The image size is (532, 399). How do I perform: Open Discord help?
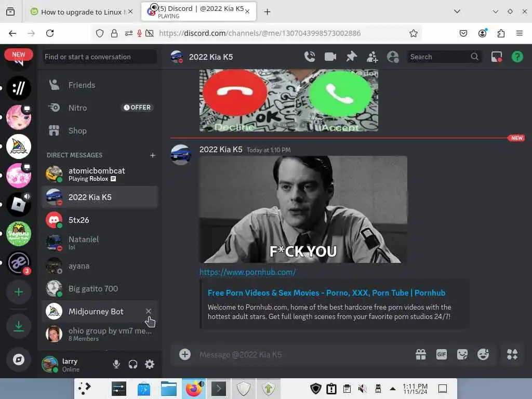pyautogui.click(x=517, y=57)
